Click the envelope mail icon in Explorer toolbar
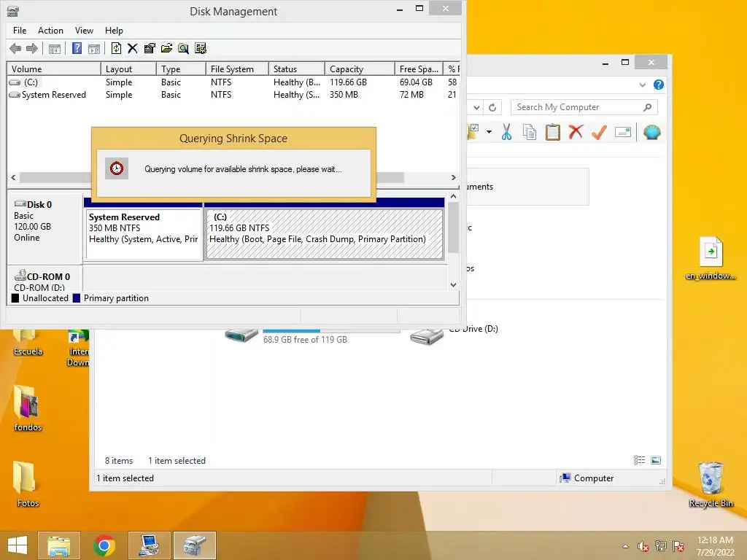Screen dimensions: 747x560 point(623,132)
